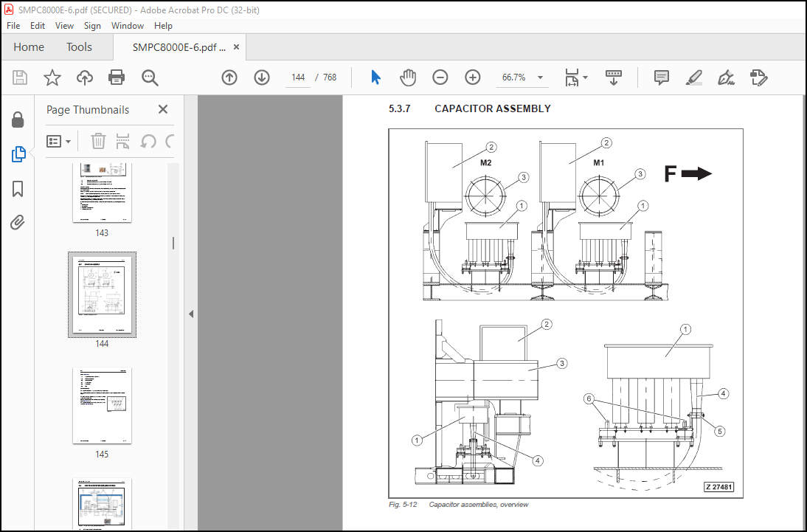Click the thumbnails panel scrollbar handle

click(173, 243)
